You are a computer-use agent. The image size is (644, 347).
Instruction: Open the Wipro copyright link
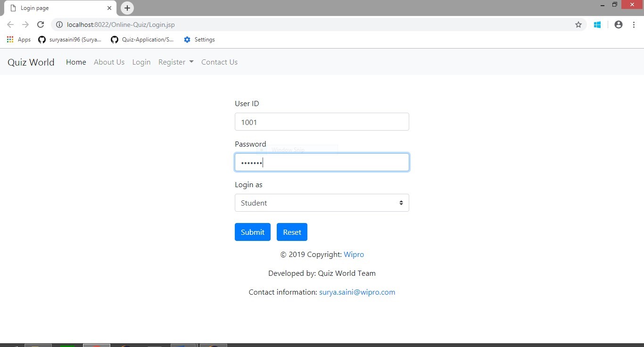pos(354,255)
